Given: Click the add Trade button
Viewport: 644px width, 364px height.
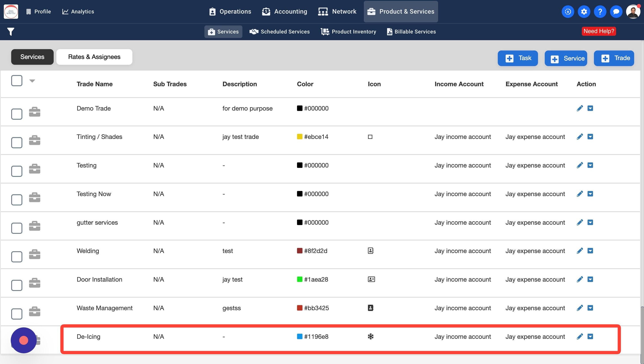Looking at the screenshot, I should (614, 58).
